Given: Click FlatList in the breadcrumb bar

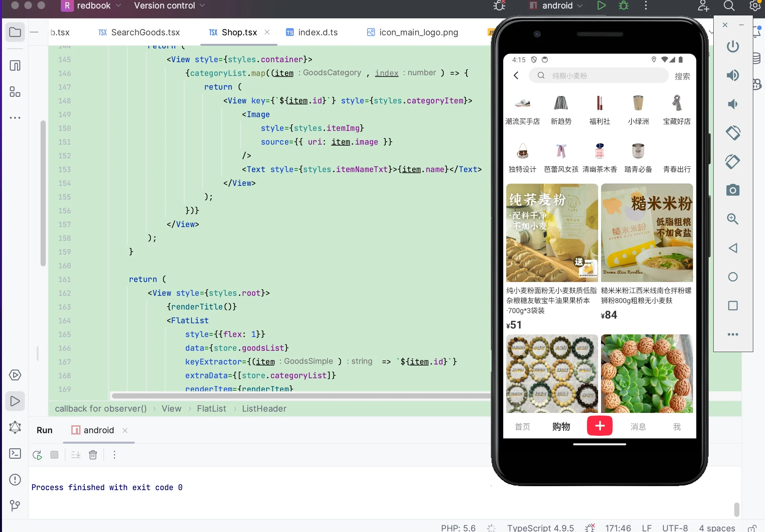Looking at the screenshot, I should (x=211, y=409).
